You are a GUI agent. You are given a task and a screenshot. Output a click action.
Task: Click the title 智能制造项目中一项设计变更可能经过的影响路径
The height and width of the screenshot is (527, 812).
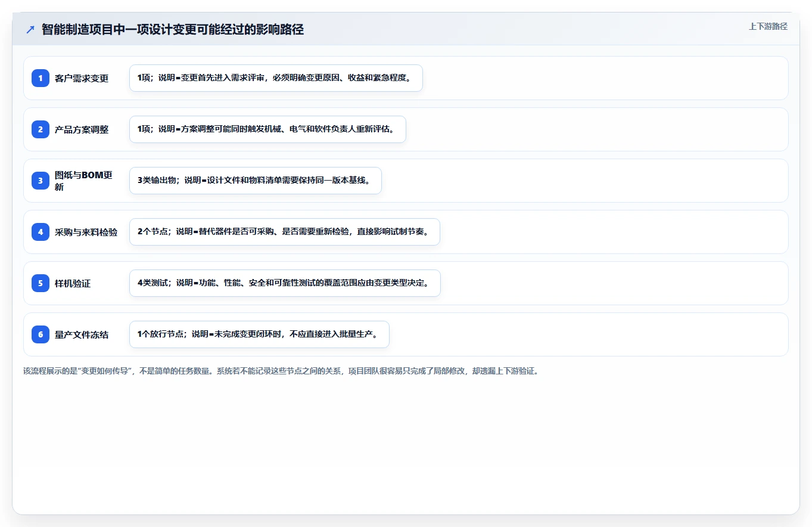pyautogui.click(x=173, y=30)
